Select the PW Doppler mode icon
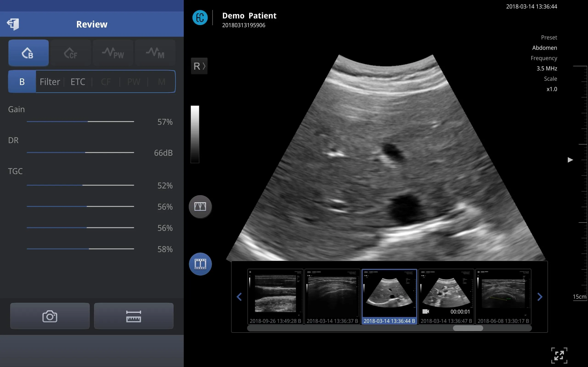 113,53
